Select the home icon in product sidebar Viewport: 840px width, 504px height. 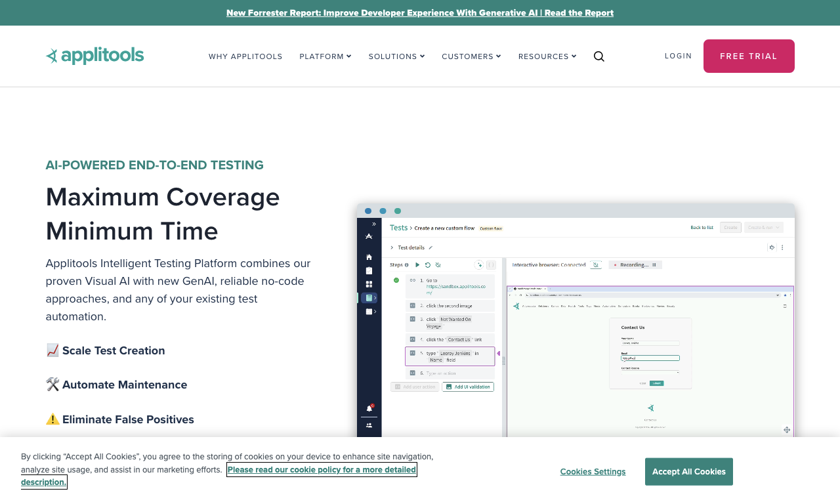coord(369,257)
